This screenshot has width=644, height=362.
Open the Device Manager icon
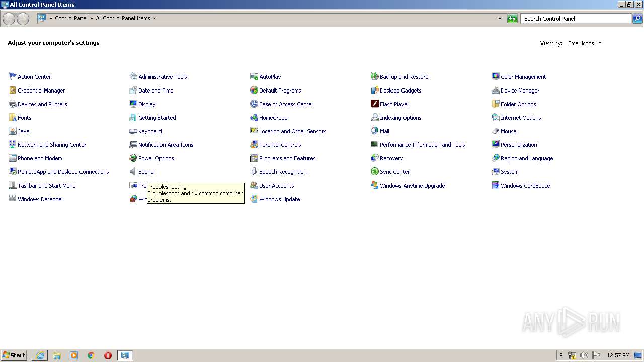click(496, 90)
